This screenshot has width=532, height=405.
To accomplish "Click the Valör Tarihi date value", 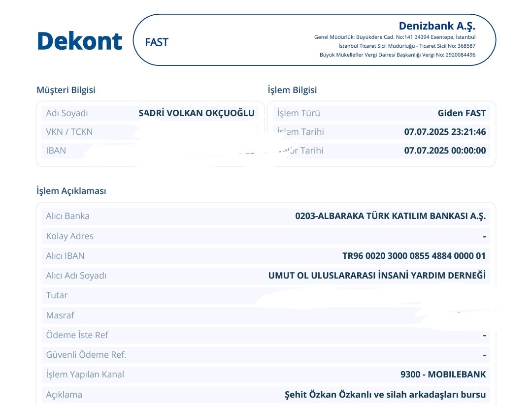I will [x=444, y=150].
